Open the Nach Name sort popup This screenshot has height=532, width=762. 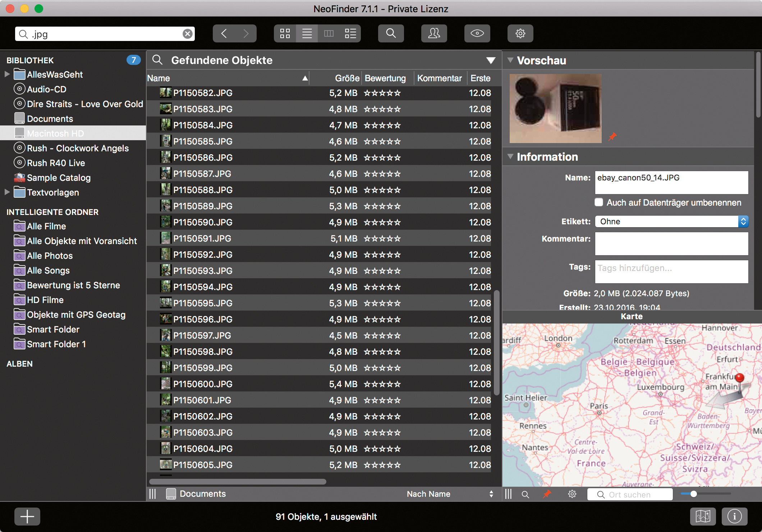[449, 494]
